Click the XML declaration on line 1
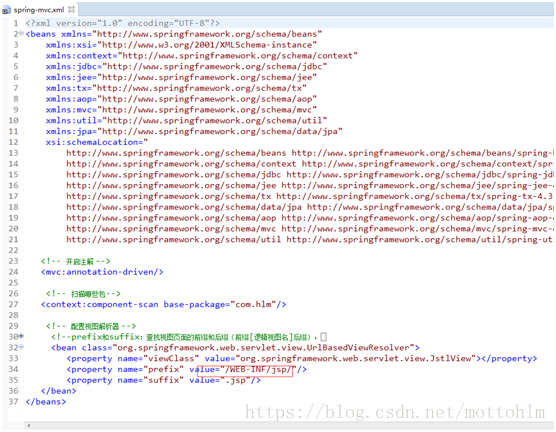This screenshot has width=556, height=432. (x=123, y=23)
